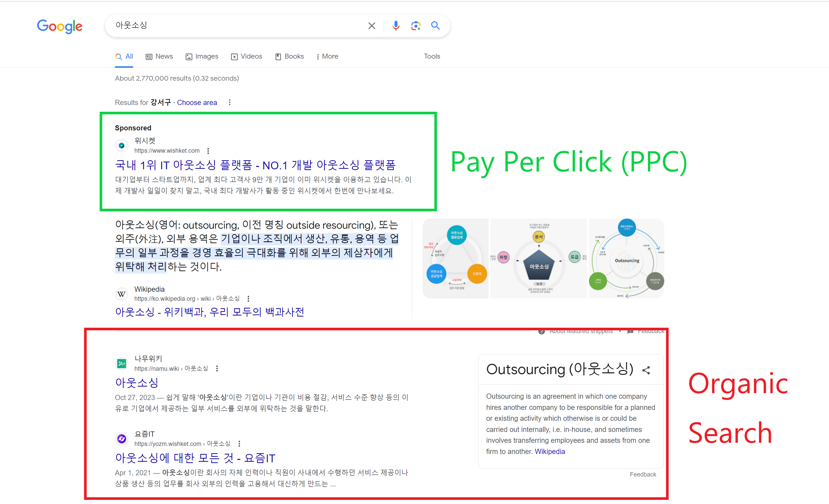Open the Outsourcing cycle diagram thumbnail
Image resolution: width=829 pixels, height=504 pixels.
click(x=626, y=258)
